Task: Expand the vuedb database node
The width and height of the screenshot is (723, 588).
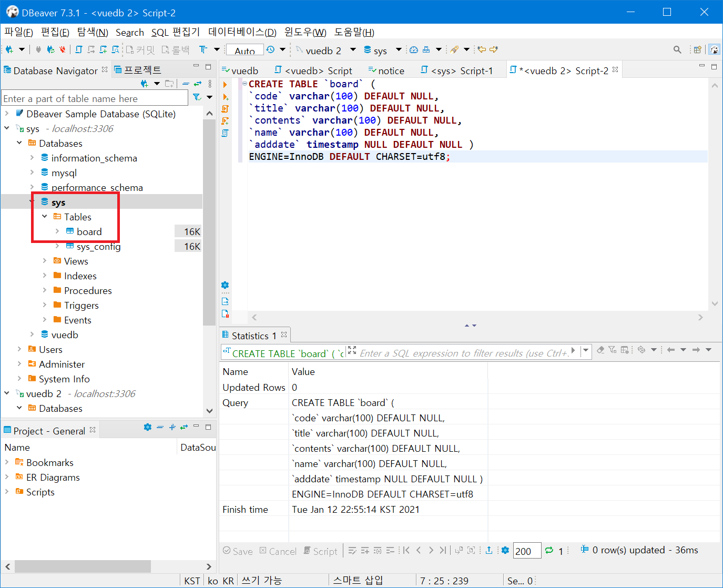Action: pos(32,334)
